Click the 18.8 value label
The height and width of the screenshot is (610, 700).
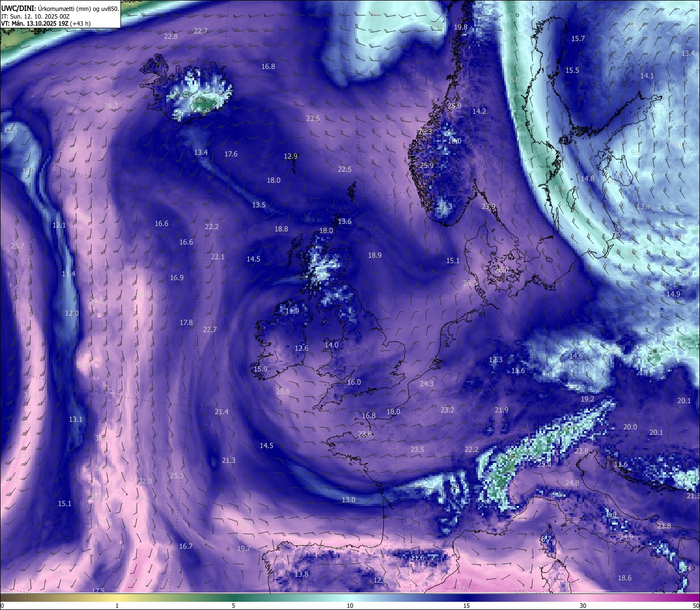[281, 229]
